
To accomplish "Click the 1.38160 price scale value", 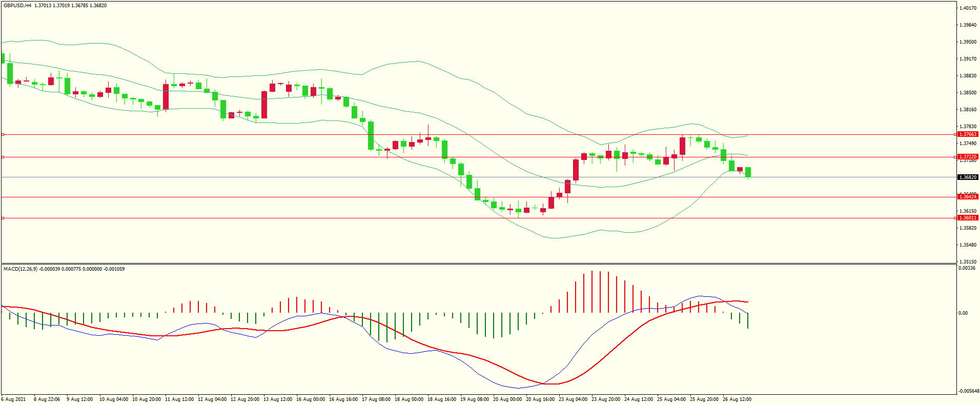I will (x=968, y=110).
